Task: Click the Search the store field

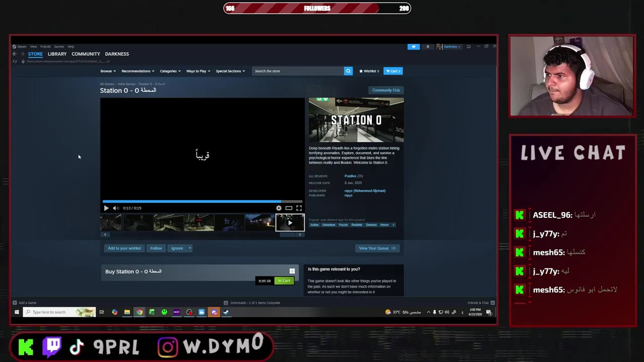Action: coord(298,71)
